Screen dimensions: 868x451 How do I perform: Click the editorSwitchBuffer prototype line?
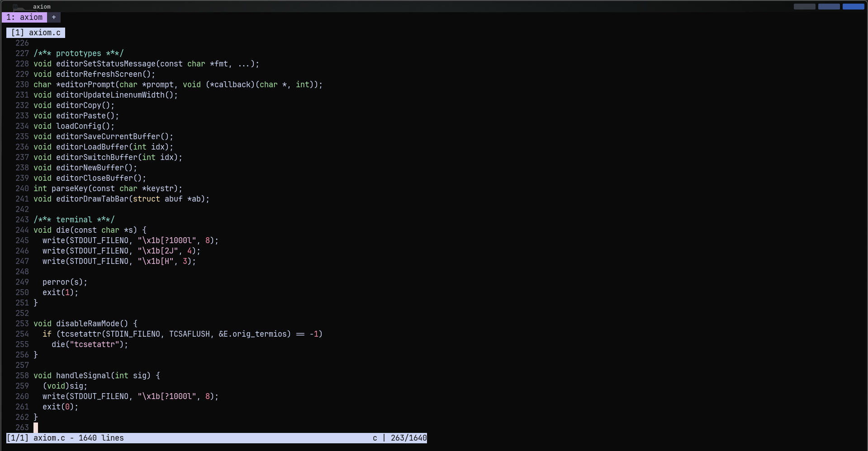[x=108, y=157]
